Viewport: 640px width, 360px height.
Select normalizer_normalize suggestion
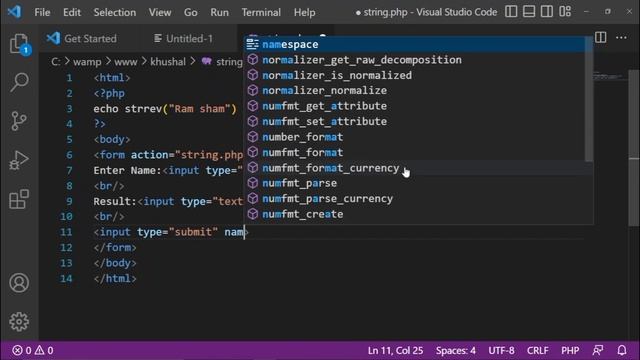point(414,90)
